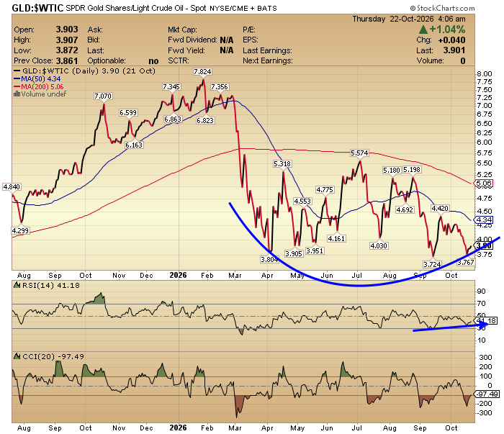Click the MA(200) 5.06 legend entry
The image size is (504, 434).
(39, 87)
